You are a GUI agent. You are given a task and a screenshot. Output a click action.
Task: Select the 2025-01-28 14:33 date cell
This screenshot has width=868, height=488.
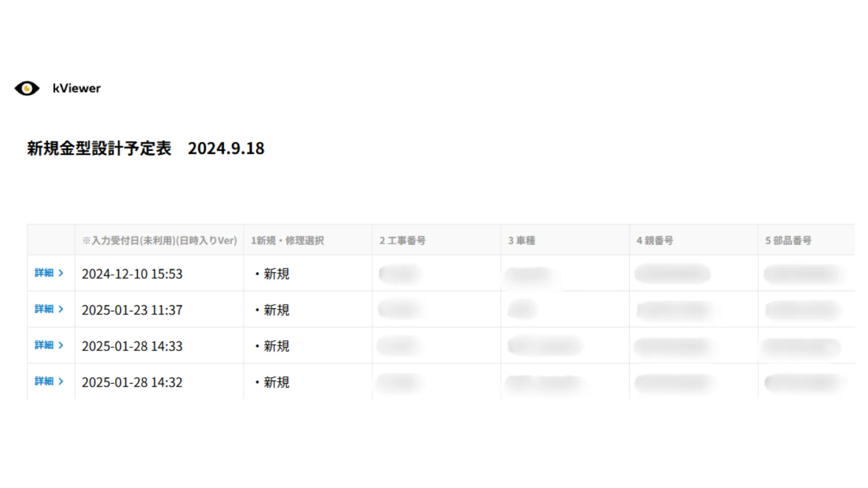[132, 346]
